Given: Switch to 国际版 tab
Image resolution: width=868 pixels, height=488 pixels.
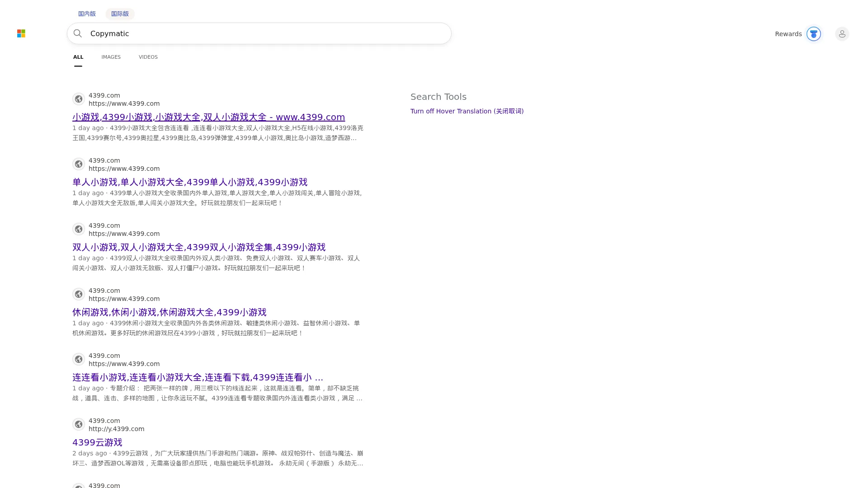Looking at the screenshot, I should coord(120,14).
